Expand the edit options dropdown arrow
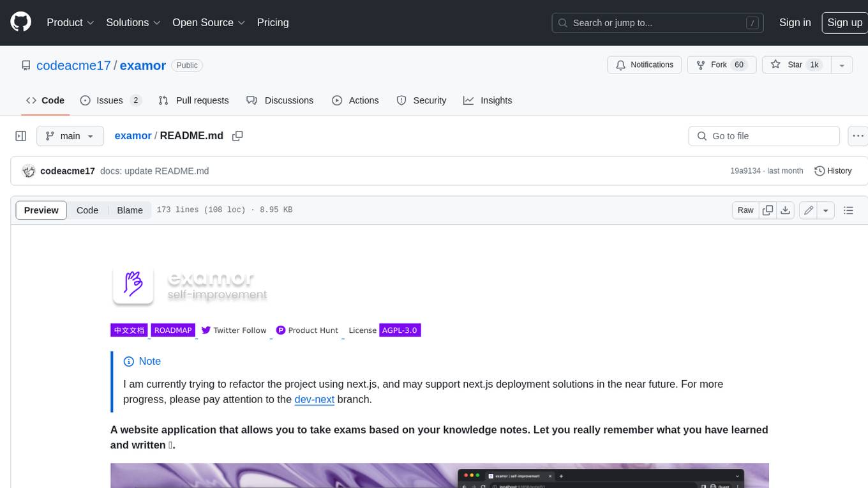Viewport: 868px width, 488px height. coord(826,210)
